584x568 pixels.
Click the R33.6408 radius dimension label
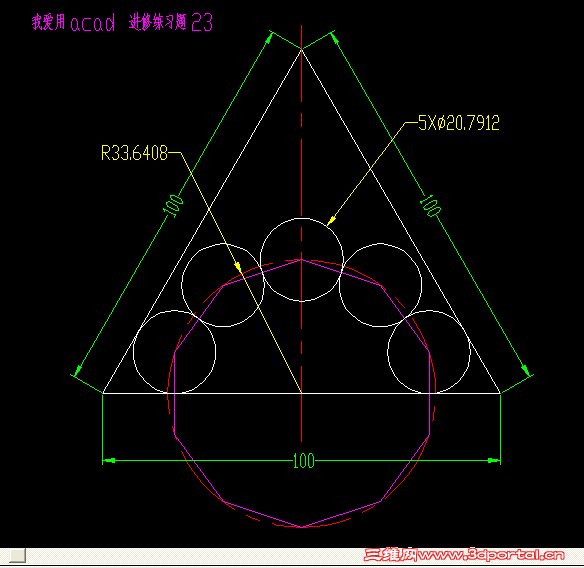(134, 153)
